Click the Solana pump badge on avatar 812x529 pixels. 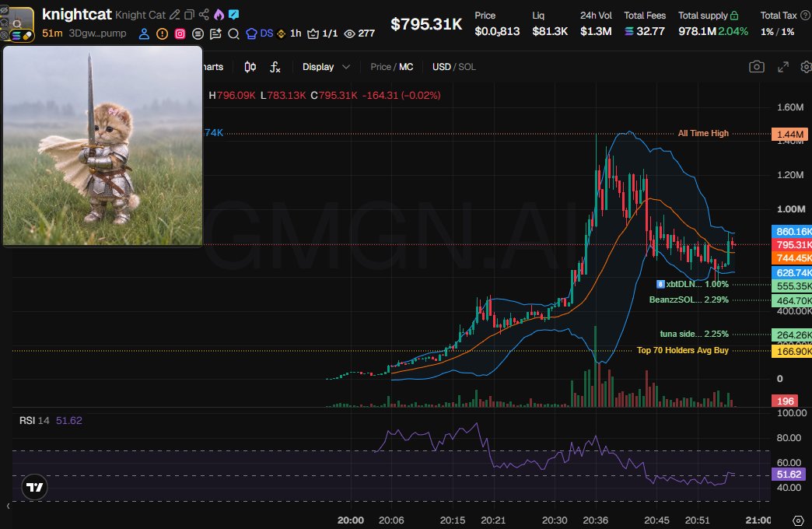click(x=22, y=36)
